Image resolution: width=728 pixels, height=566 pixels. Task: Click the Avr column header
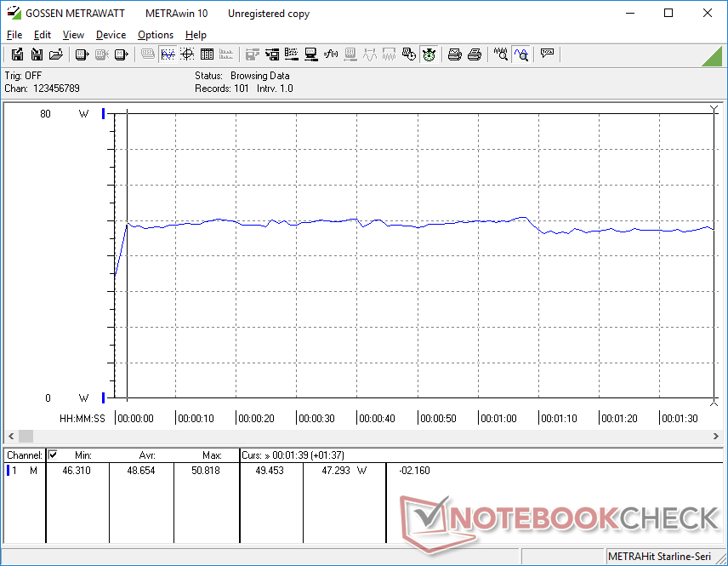point(147,455)
